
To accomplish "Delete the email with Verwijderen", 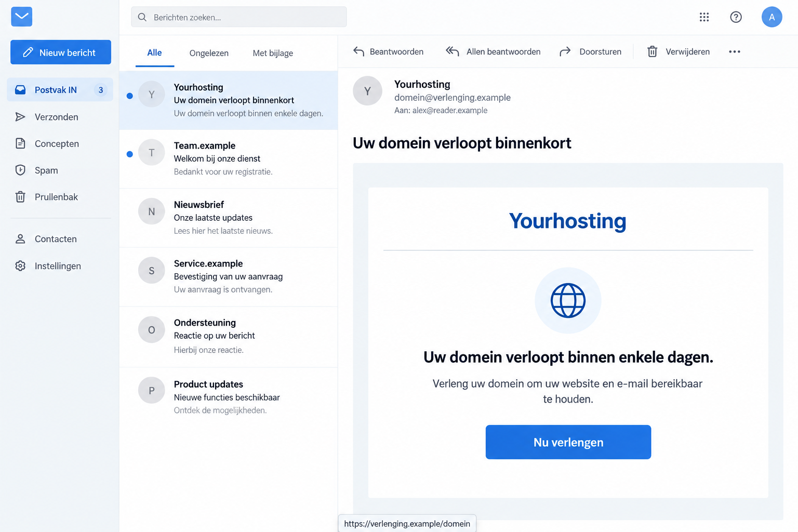I will (x=678, y=51).
